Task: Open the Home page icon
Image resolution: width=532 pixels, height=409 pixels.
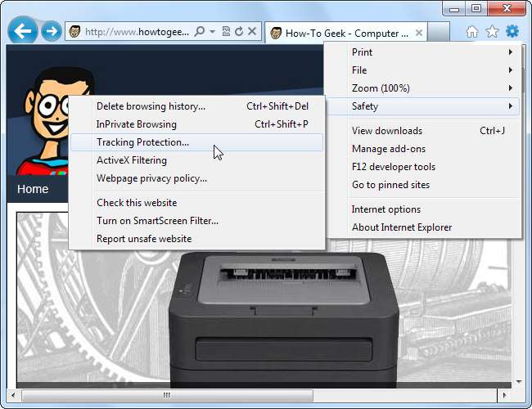Action: point(472,32)
